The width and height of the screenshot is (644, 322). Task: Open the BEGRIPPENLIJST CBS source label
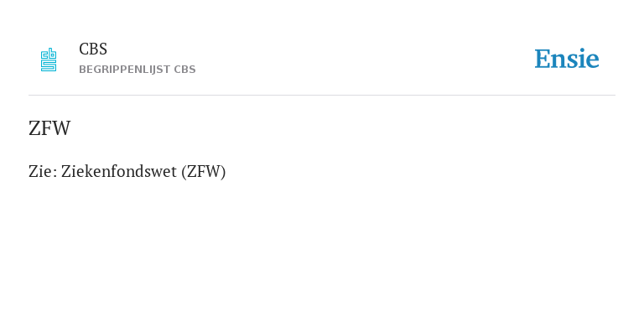138,70
